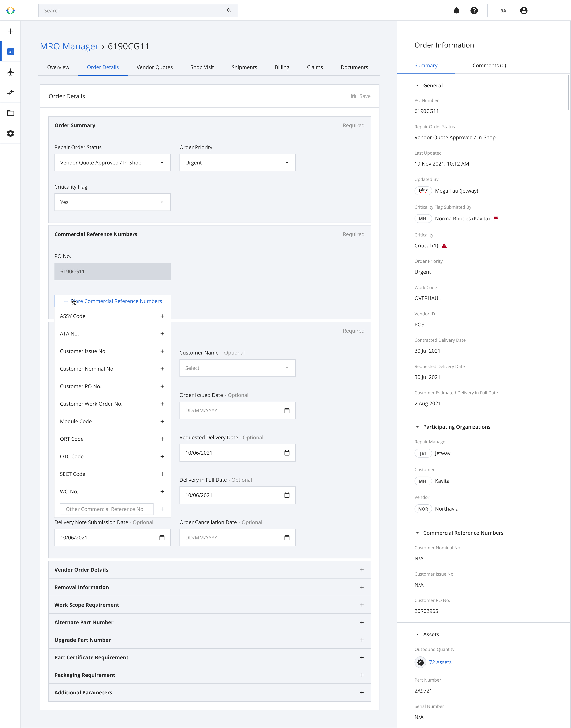The image size is (571, 728).
Task: Add Customer PO No. via plus icon
Action: click(162, 386)
